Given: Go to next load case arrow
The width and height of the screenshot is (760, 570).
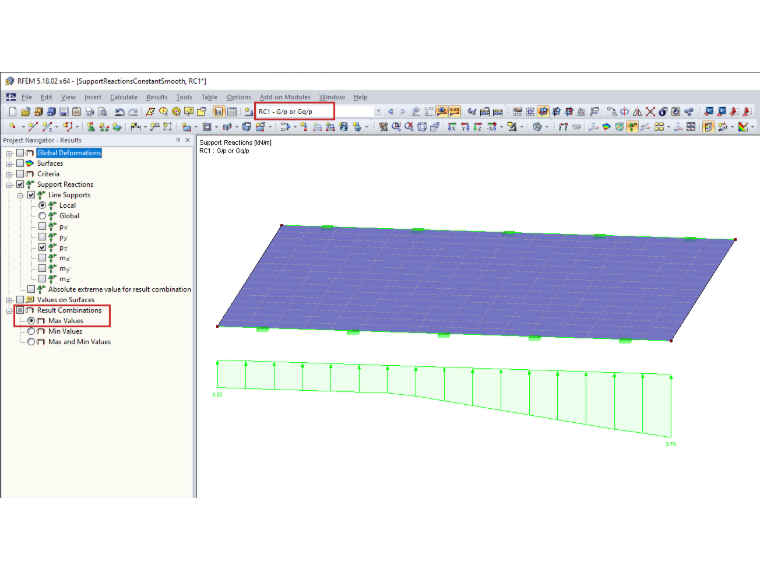Looking at the screenshot, I should pos(402,112).
